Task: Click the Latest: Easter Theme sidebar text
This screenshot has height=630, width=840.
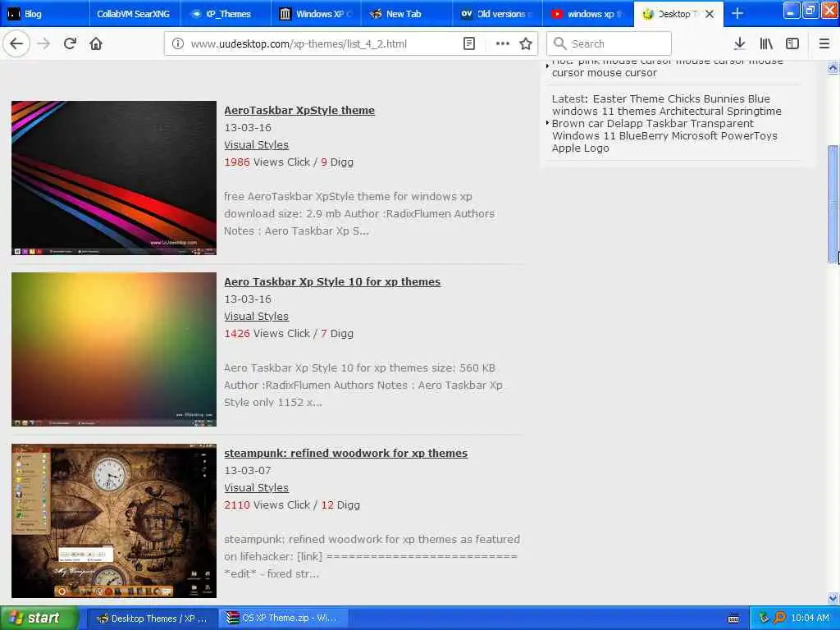Action: click(666, 123)
